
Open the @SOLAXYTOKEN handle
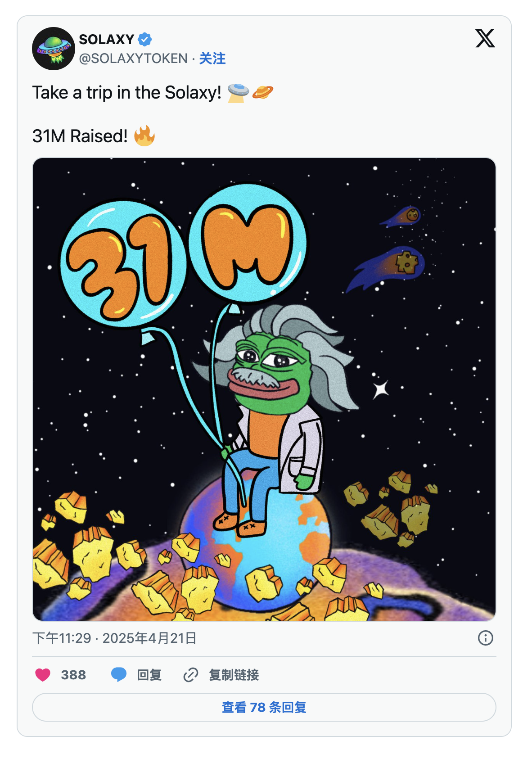click(x=133, y=58)
